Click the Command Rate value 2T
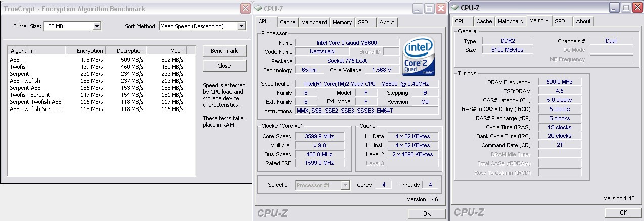The image size is (644, 221). coord(560,145)
